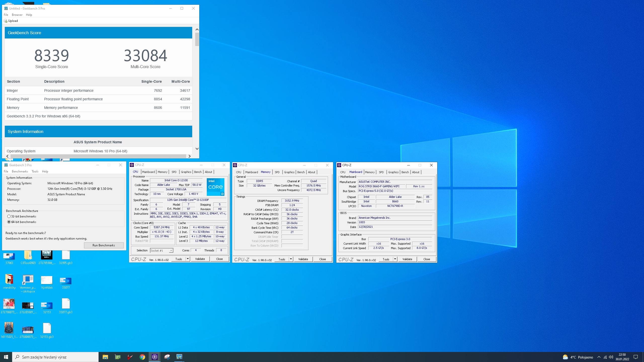Open the File menu in Geekbench results window

[6, 15]
